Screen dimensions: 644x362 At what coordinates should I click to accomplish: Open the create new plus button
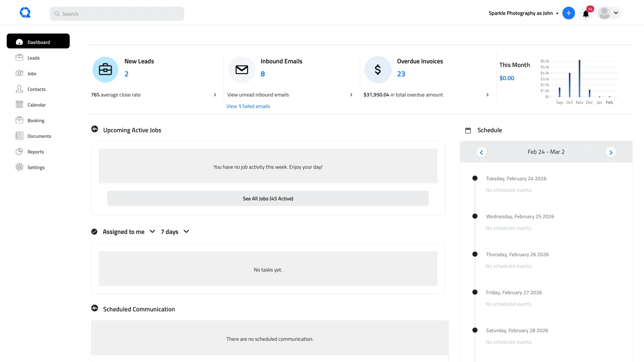pyautogui.click(x=569, y=13)
